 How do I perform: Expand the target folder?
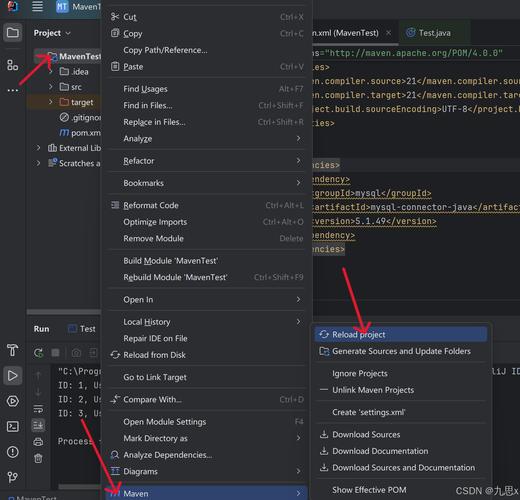tap(51, 102)
